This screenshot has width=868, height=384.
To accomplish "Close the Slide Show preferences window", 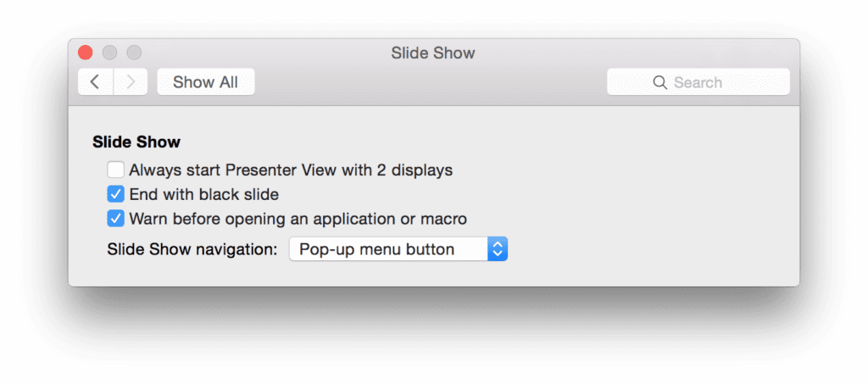I will 86,53.
